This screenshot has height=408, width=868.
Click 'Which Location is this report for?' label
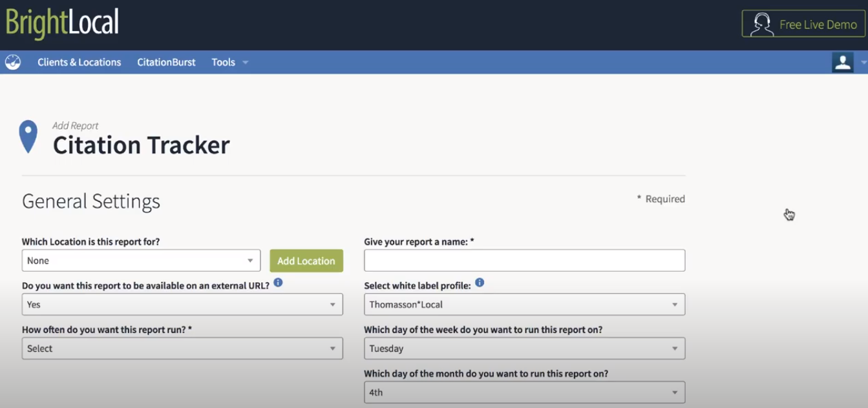coord(90,241)
